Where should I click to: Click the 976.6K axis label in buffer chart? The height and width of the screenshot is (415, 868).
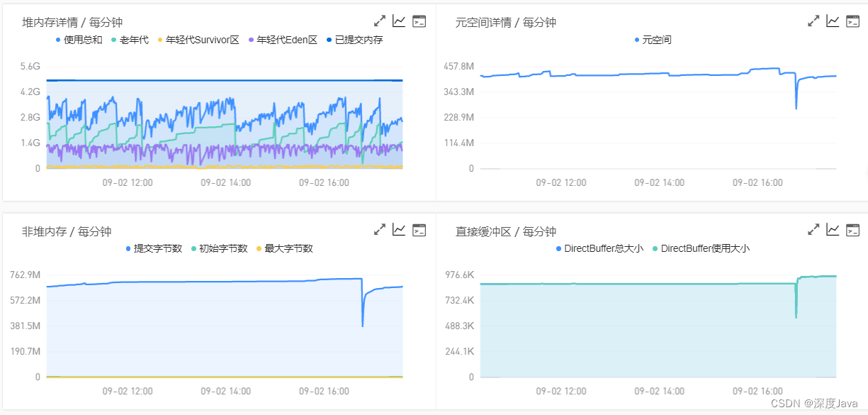point(459,275)
